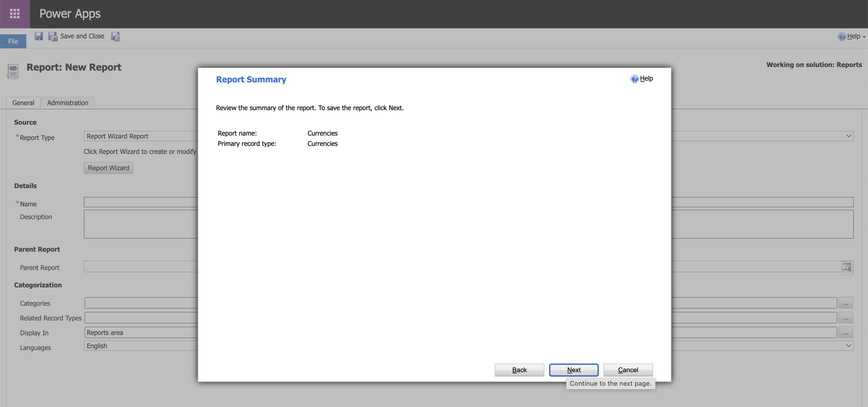Screen dimensions: 868x407
Task: Click Next to save the report
Action: (573, 370)
